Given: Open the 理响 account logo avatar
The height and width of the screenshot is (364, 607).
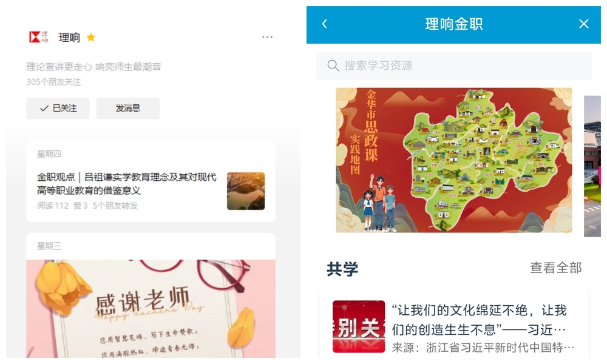Looking at the screenshot, I should (38, 37).
